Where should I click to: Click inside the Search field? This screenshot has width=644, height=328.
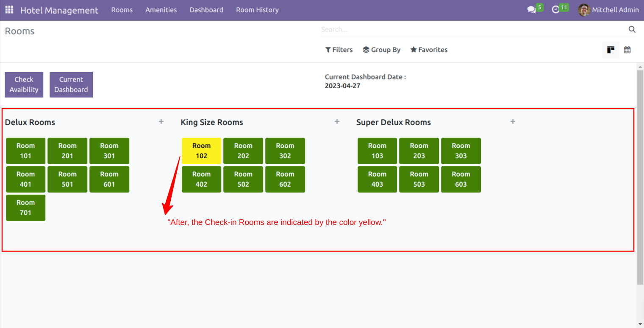pos(474,29)
